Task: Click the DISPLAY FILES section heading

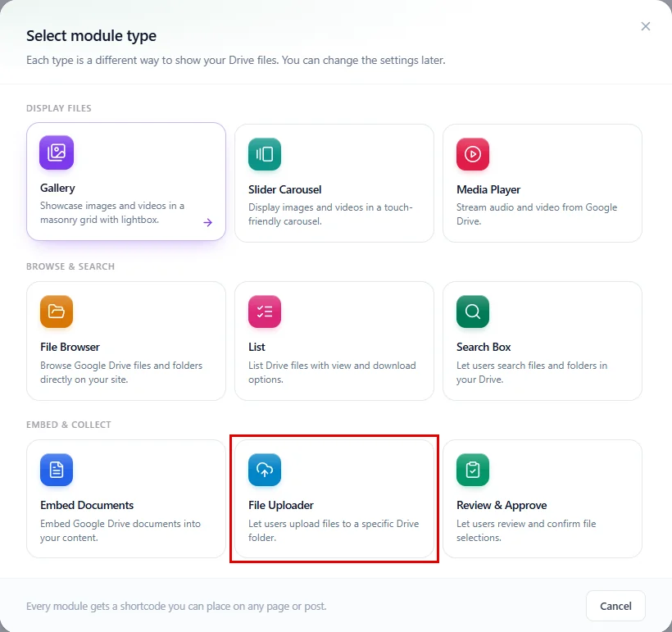Action: click(59, 108)
